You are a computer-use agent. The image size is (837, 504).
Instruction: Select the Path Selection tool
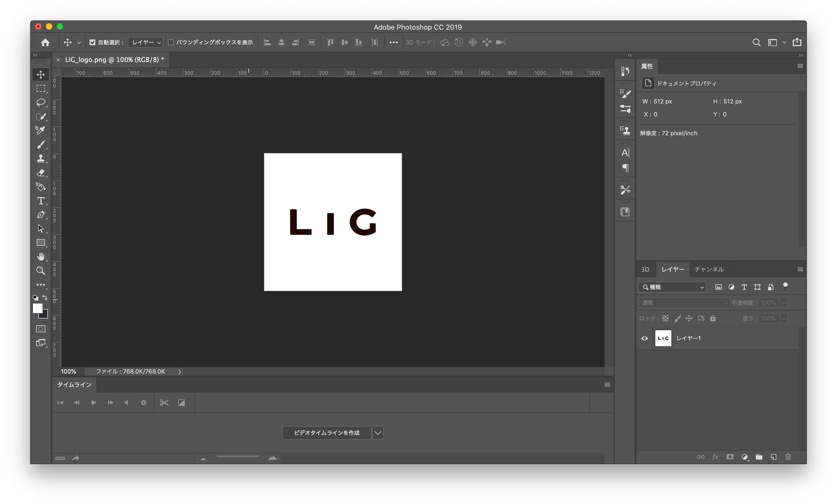click(x=41, y=229)
